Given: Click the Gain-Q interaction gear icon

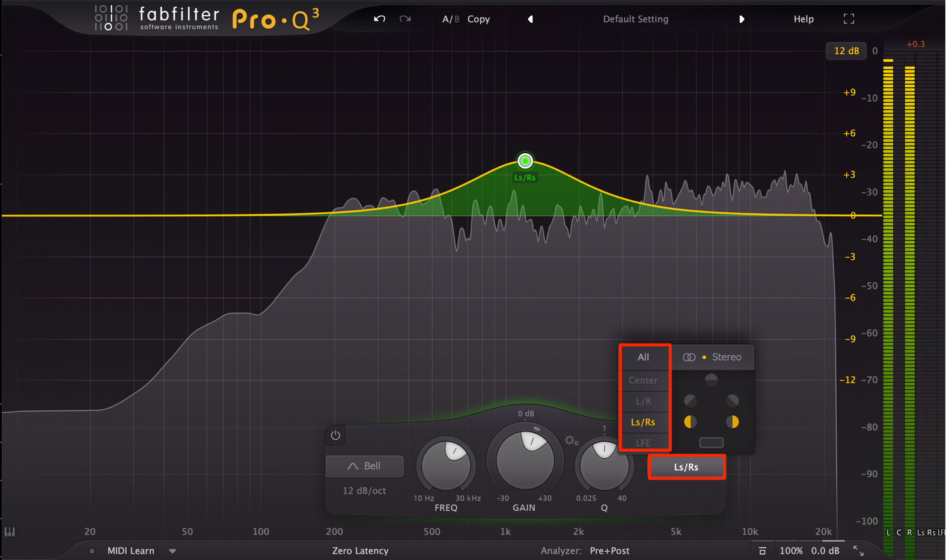Looking at the screenshot, I should pos(571,441).
